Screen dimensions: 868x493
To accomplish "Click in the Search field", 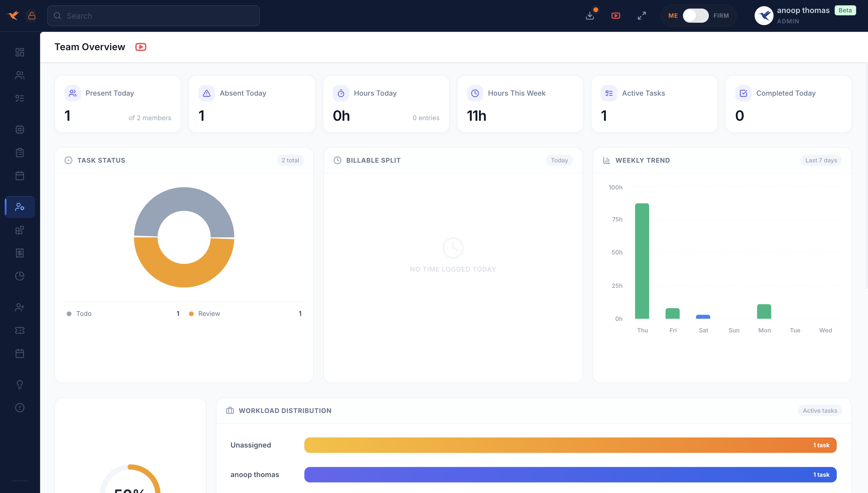I will coord(153,16).
